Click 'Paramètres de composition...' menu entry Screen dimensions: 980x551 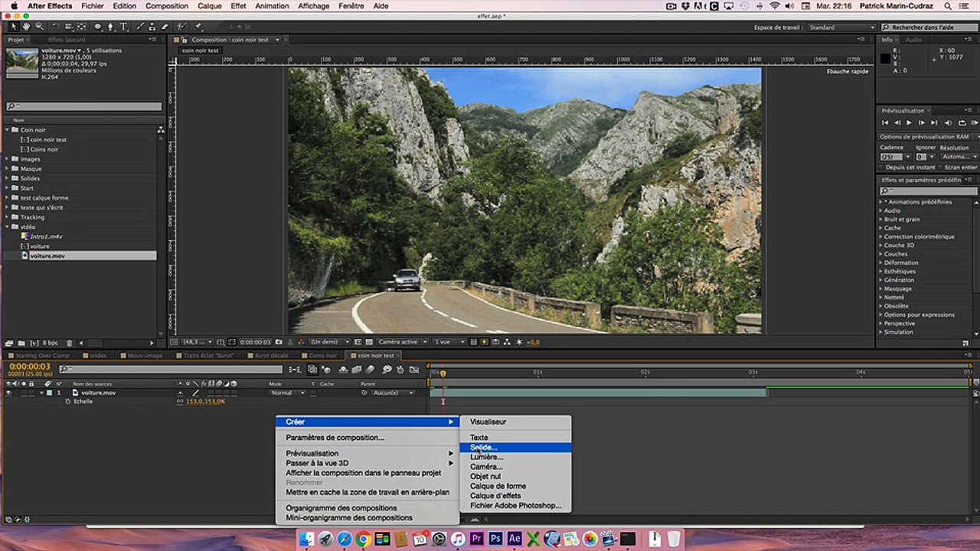pos(335,438)
